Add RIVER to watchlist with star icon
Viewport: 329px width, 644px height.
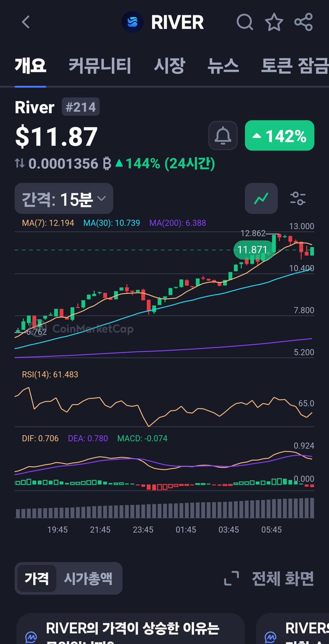274,22
